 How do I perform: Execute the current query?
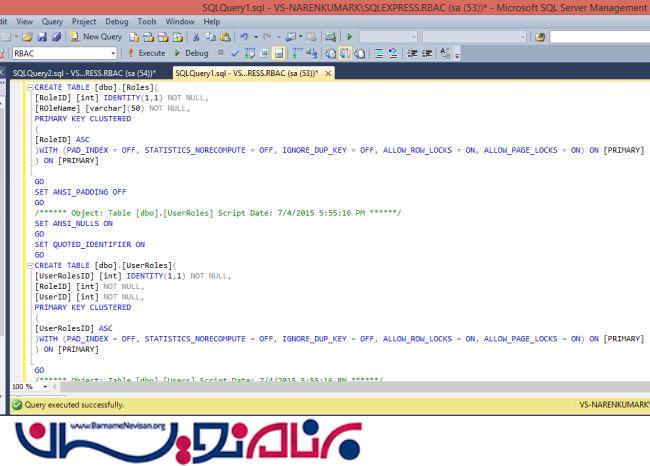147,52
